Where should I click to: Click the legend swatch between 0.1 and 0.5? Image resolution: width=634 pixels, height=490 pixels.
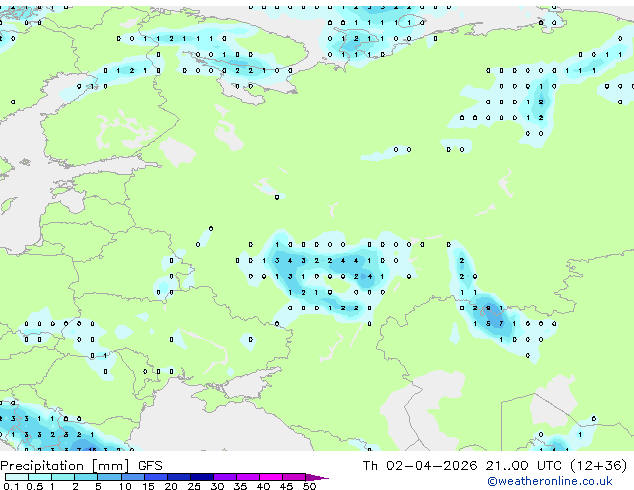pos(17,477)
